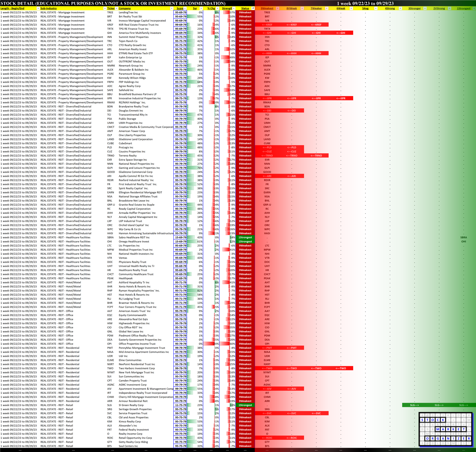Expand the Length - Begin/End filter dropdown

pyautogui.click(x=38, y=8)
